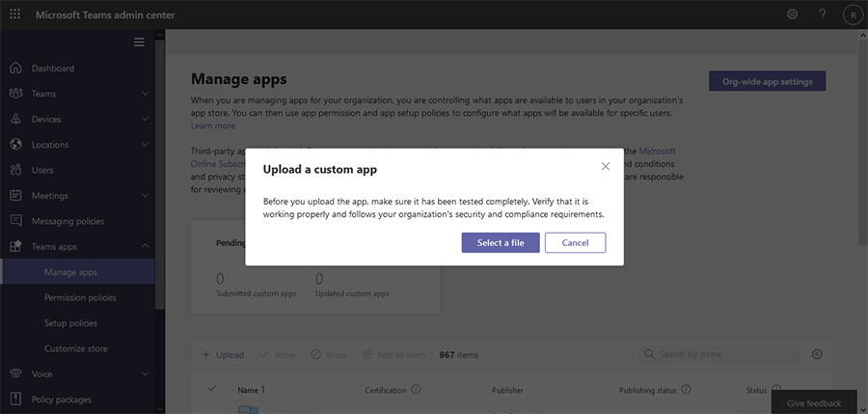Click Add to team toolbar item
The image size is (868, 414).
(393, 355)
